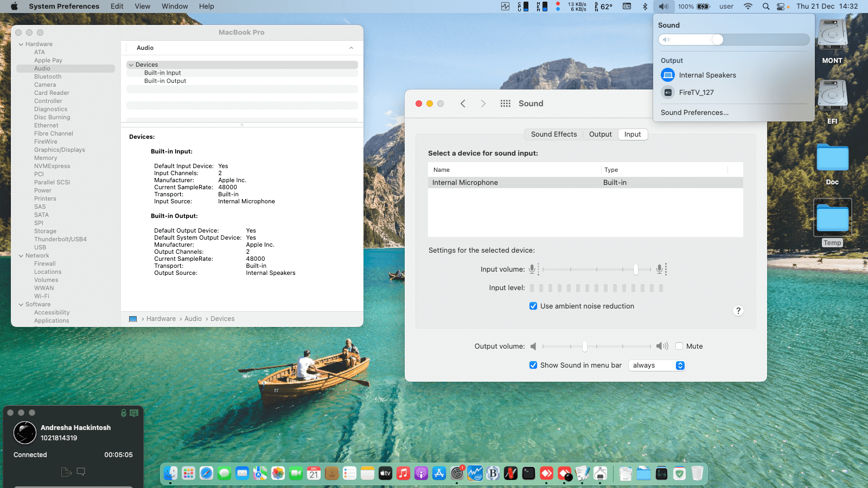Open the 'always' menu bar visibility dropdown
Image resolution: width=868 pixels, height=488 pixels.
coord(656,365)
